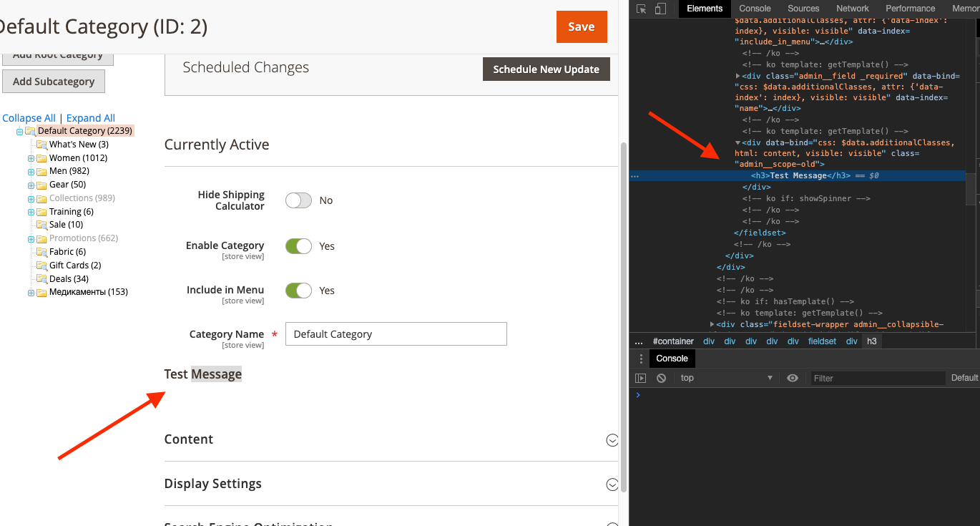Viewport: 980px width, 526px height.
Task: Click the Default log levels dropdown
Action: 964,378
